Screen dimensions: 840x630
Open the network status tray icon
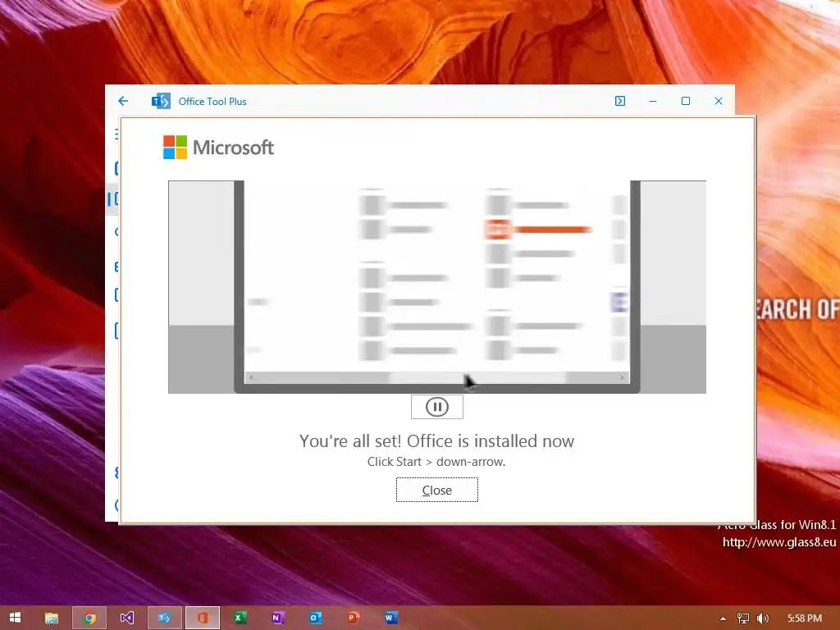pos(742,619)
